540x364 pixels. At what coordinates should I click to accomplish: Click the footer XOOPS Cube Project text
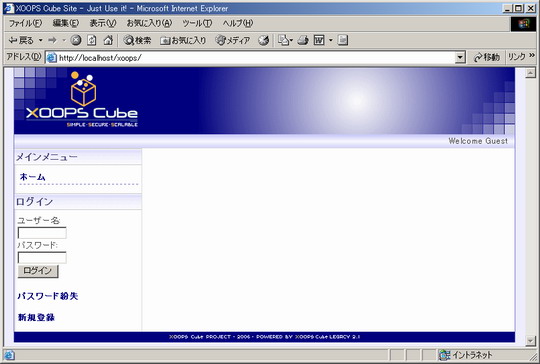point(264,337)
